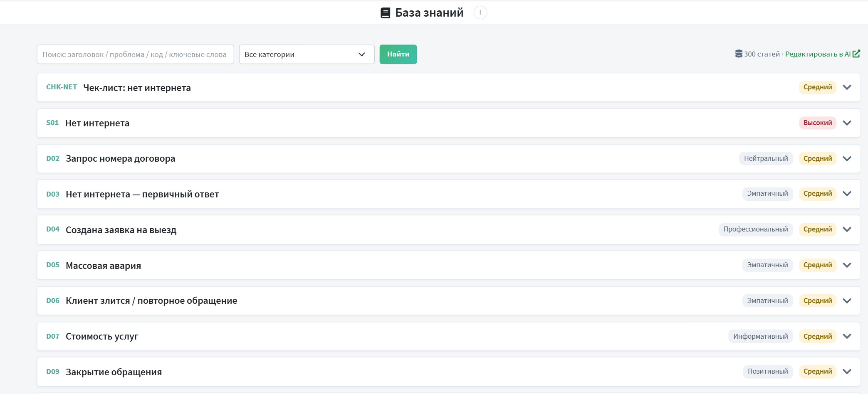This screenshot has width=868, height=394.
Task: Expand Нет интернета — первичный ответ chevron
Action: coord(847,194)
